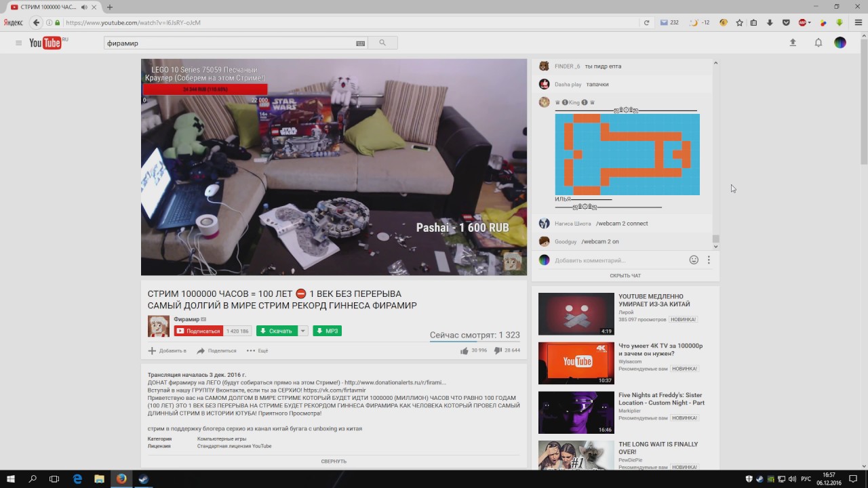The height and width of the screenshot is (488, 868).
Task: Open the taskbar clock showing 16:57
Action: [x=830, y=479]
